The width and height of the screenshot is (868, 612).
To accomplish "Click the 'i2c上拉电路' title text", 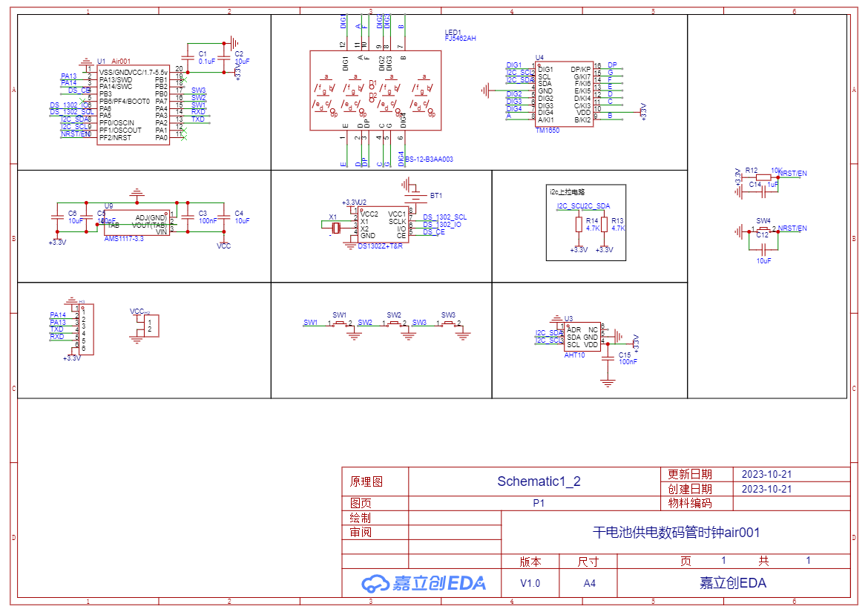I will (567, 192).
